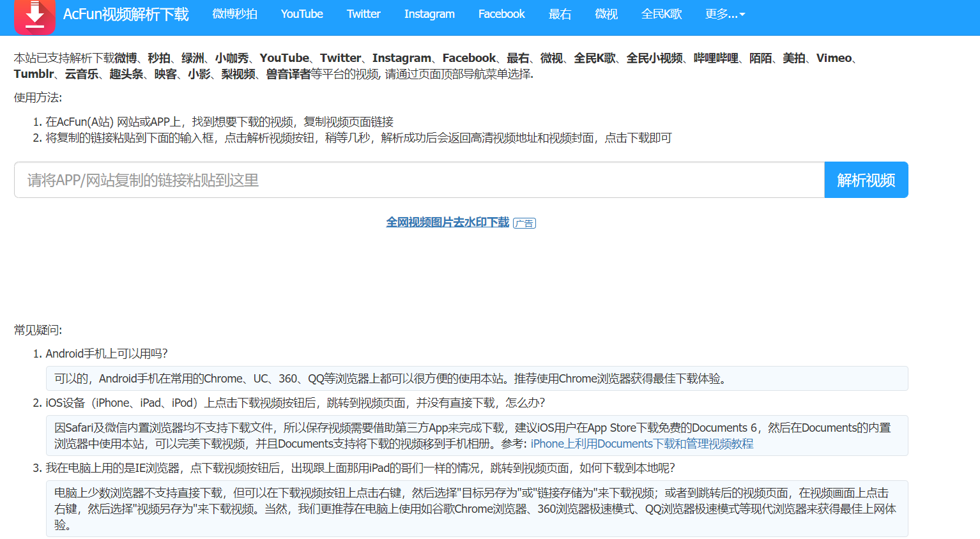Click the 广告 badge beside the ad link
This screenshot has height=539, width=980.
[x=524, y=224]
